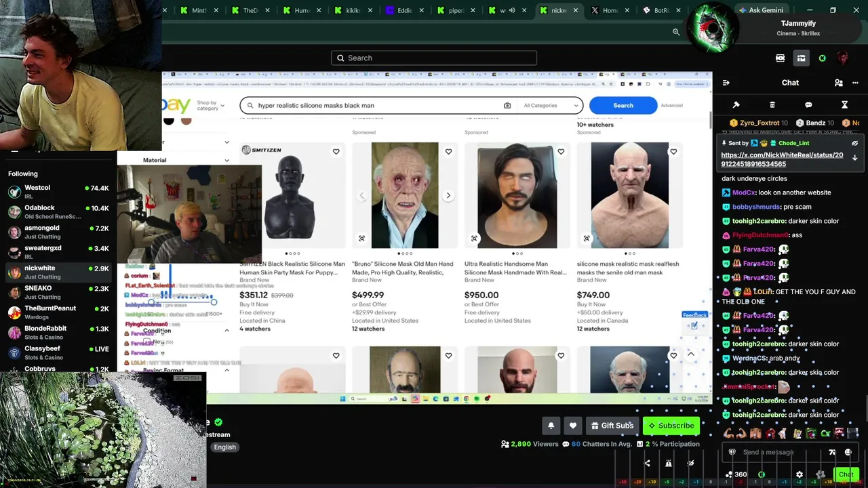Open the chat users list icon
This screenshot has height=488, width=868.
pos(839,83)
